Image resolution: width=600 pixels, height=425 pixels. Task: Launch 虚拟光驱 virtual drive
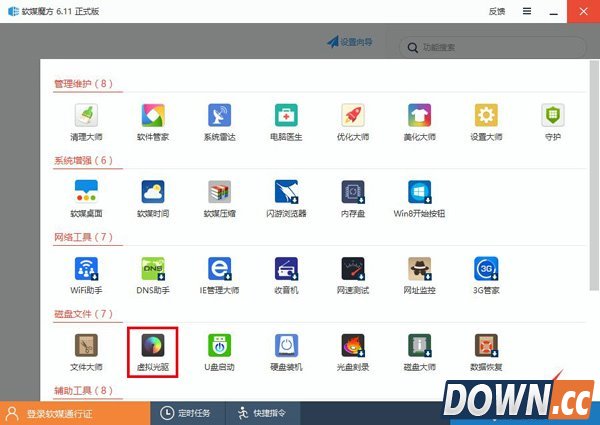[153, 352]
